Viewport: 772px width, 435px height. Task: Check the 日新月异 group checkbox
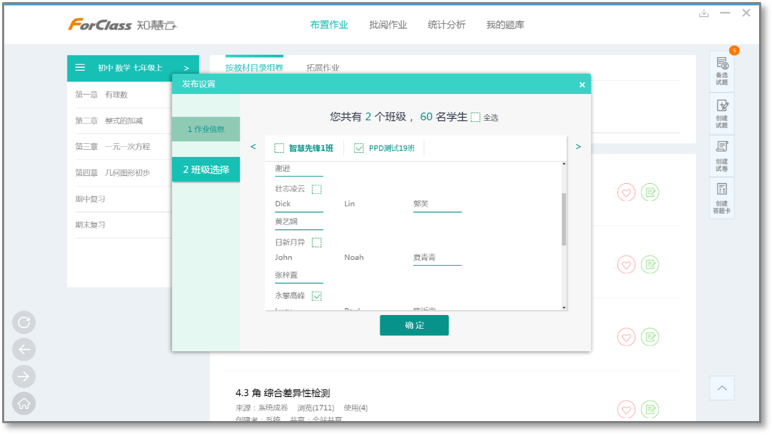(x=317, y=243)
